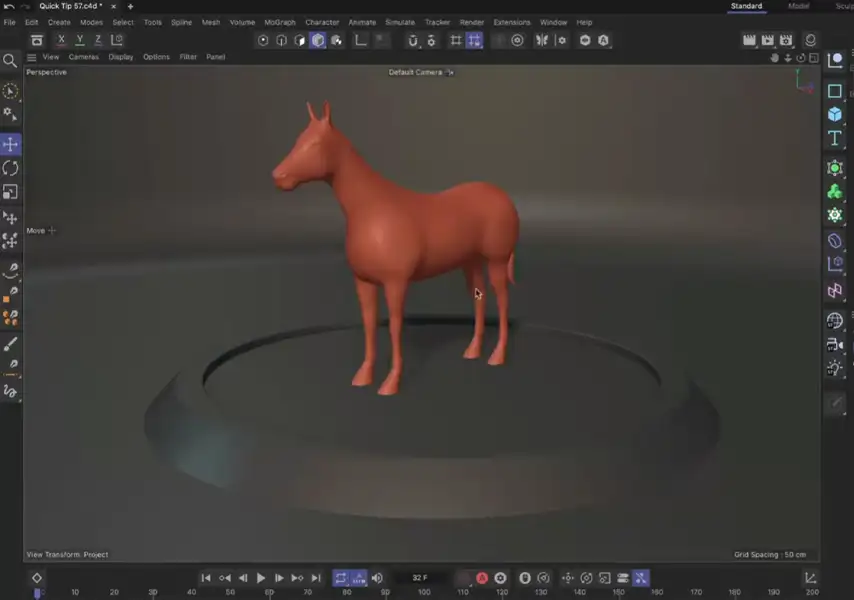Viewport: 854px width, 600px height.
Task: Add a Cube primitive object
Action: (x=835, y=114)
